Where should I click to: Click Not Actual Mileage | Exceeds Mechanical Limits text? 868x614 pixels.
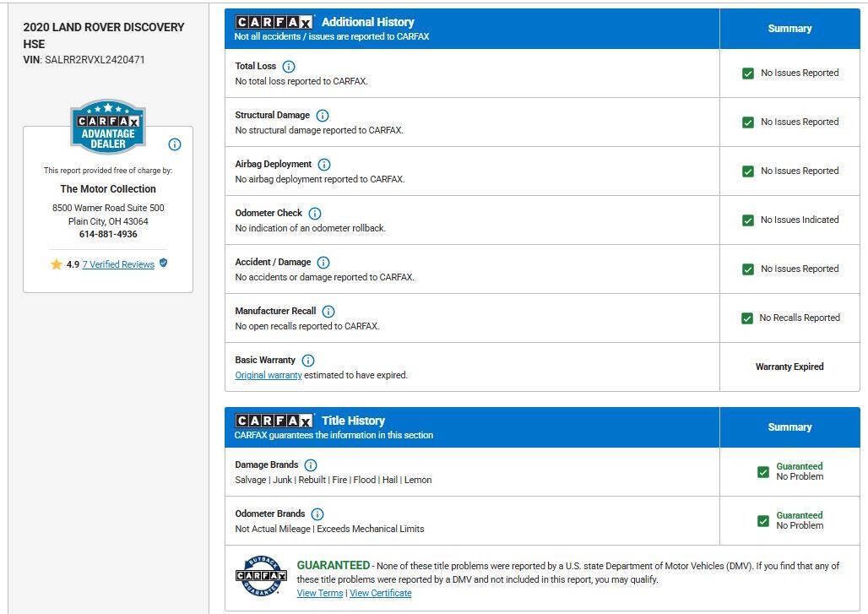(329, 530)
